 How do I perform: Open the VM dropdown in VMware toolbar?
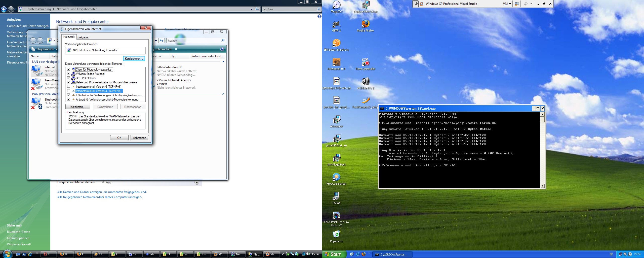(507, 4)
